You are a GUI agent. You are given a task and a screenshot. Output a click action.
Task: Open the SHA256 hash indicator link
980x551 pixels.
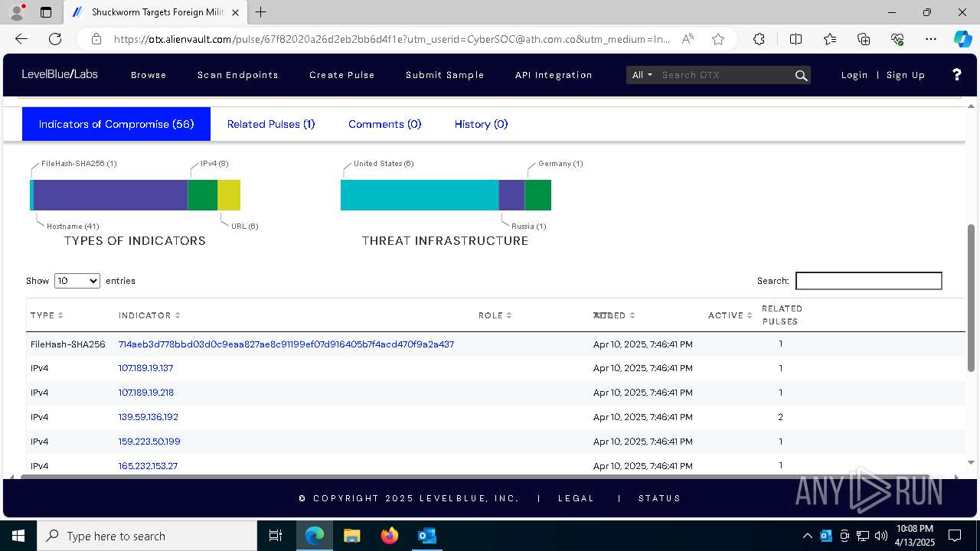[286, 344]
